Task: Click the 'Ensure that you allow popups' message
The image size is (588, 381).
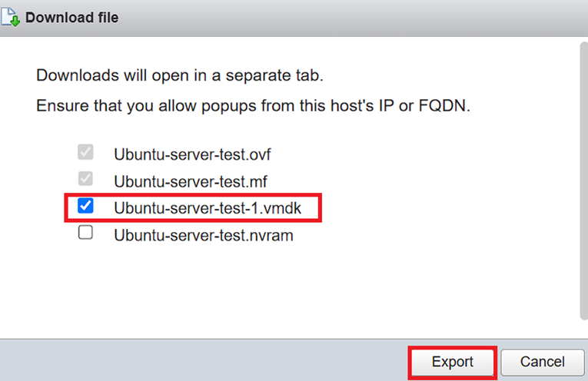Action: (x=252, y=105)
